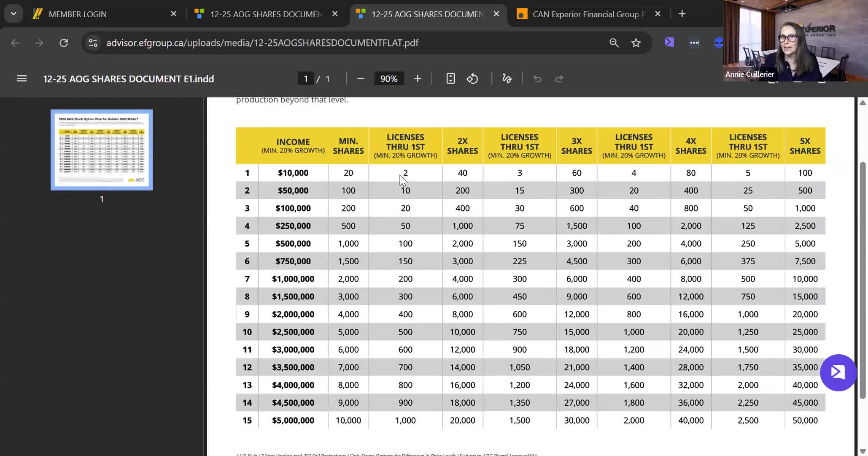Toggle the PDF sidebar menu icon
Image resolution: width=868 pixels, height=456 pixels.
[x=22, y=79]
